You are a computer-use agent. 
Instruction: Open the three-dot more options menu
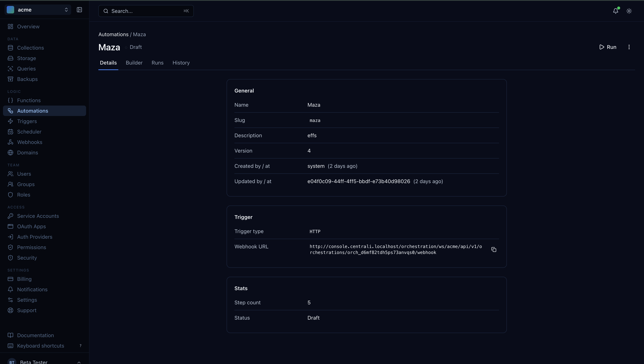(629, 47)
